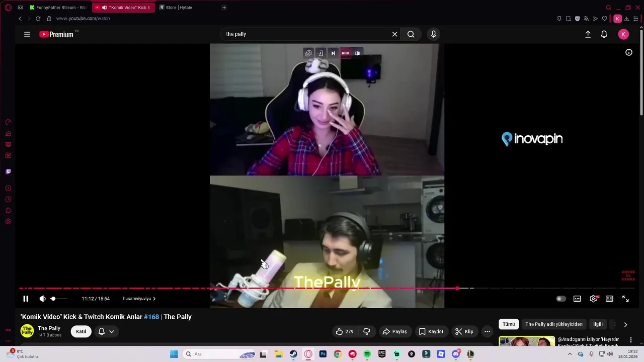
Task: Search in tabs with magnifier icon
Action: tap(608, 8)
